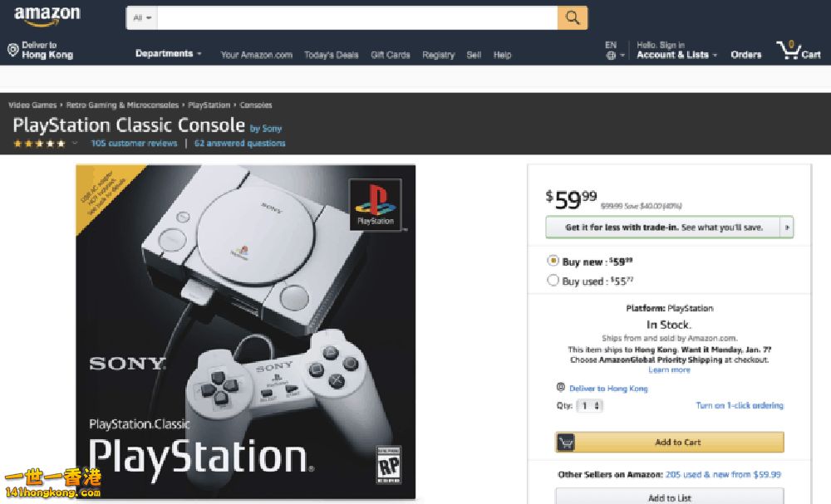This screenshot has width=831, height=504.
Task: Click inside the Amazon search field
Action: 357,18
